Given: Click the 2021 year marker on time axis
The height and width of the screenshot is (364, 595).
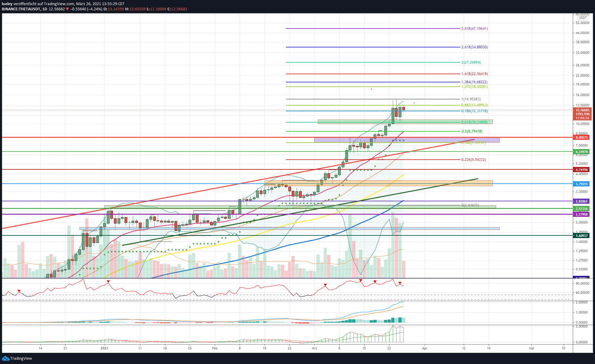Looking at the screenshot, I should pos(104,348).
